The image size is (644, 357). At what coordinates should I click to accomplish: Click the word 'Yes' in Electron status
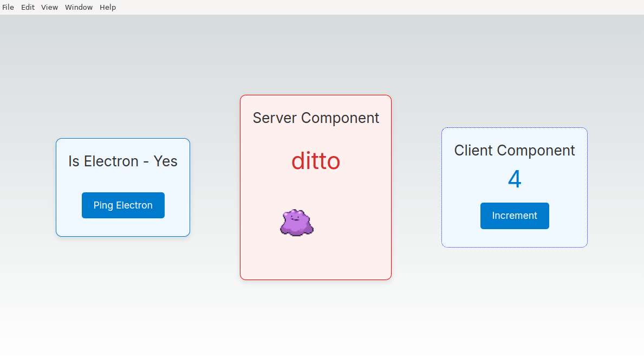(165, 161)
